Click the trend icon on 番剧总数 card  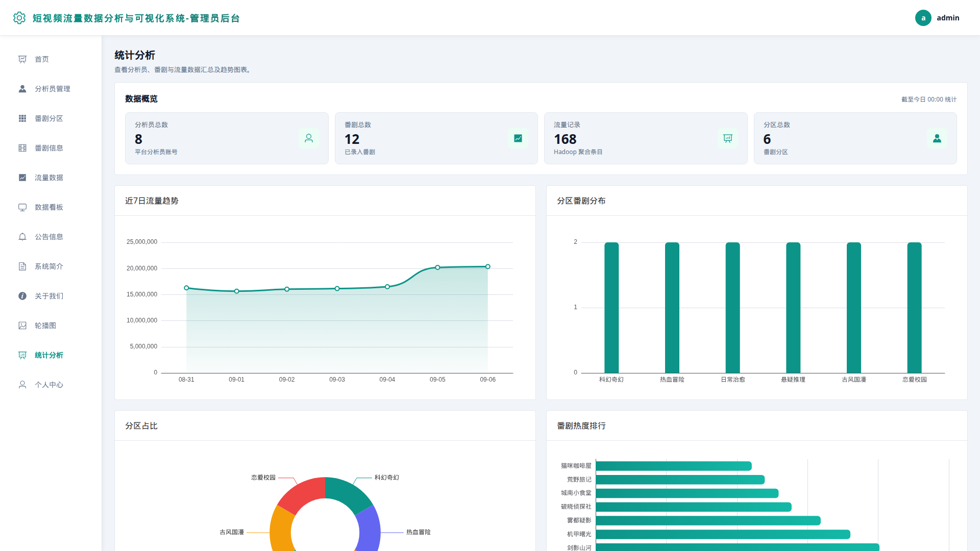click(518, 138)
